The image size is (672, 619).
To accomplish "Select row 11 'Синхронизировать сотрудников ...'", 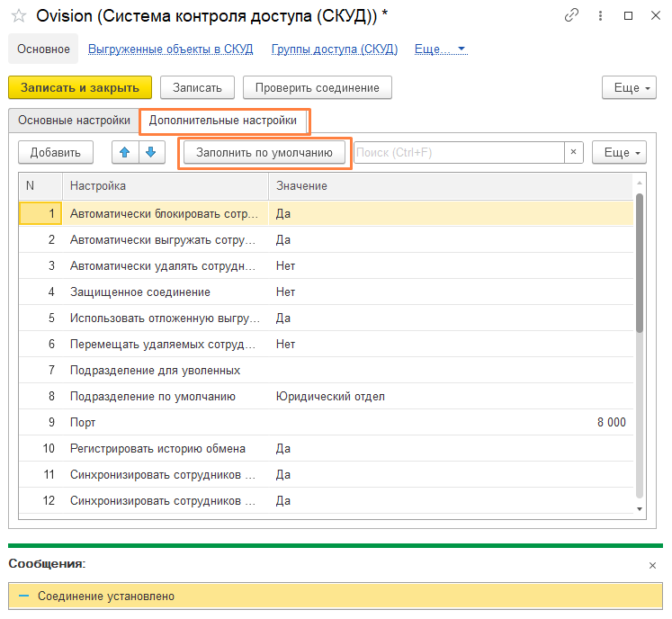I will click(327, 475).
